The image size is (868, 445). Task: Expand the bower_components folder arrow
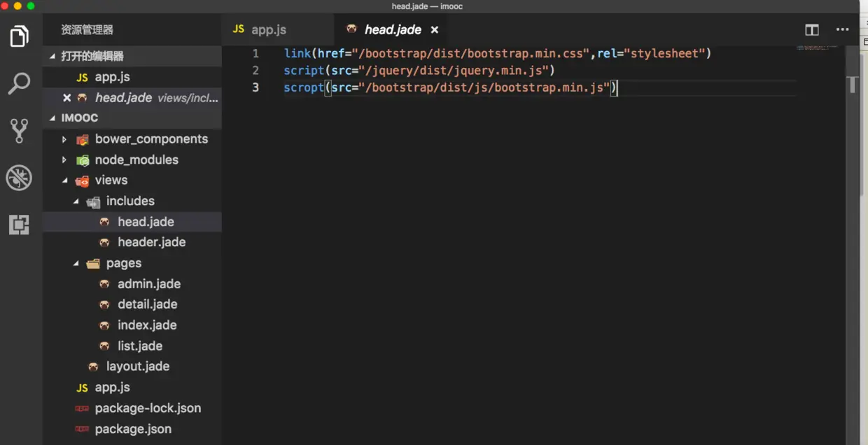pyautogui.click(x=64, y=139)
